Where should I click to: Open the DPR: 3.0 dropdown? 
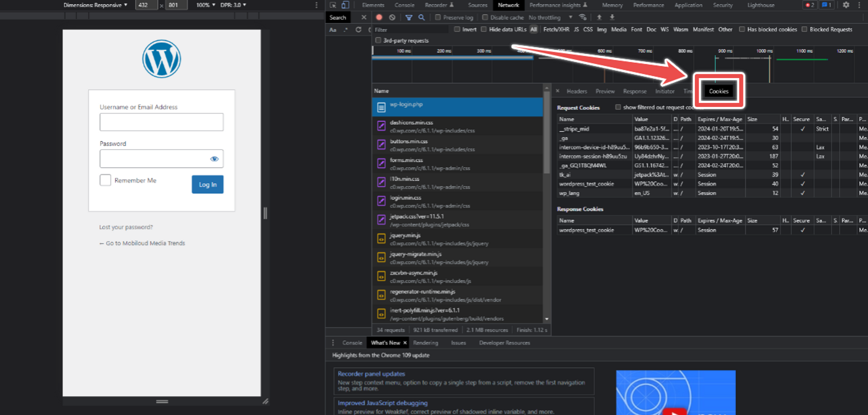tap(233, 5)
